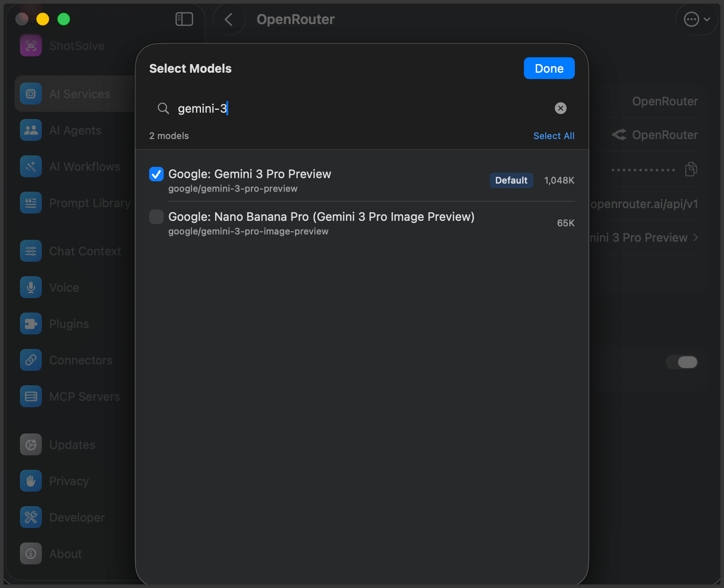Click the gemini-3 search field

coord(362,108)
